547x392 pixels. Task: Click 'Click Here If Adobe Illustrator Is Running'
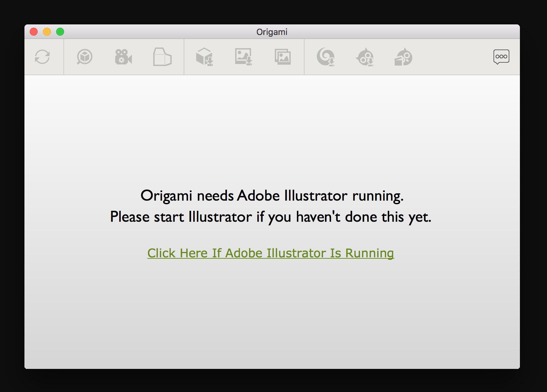click(x=271, y=253)
